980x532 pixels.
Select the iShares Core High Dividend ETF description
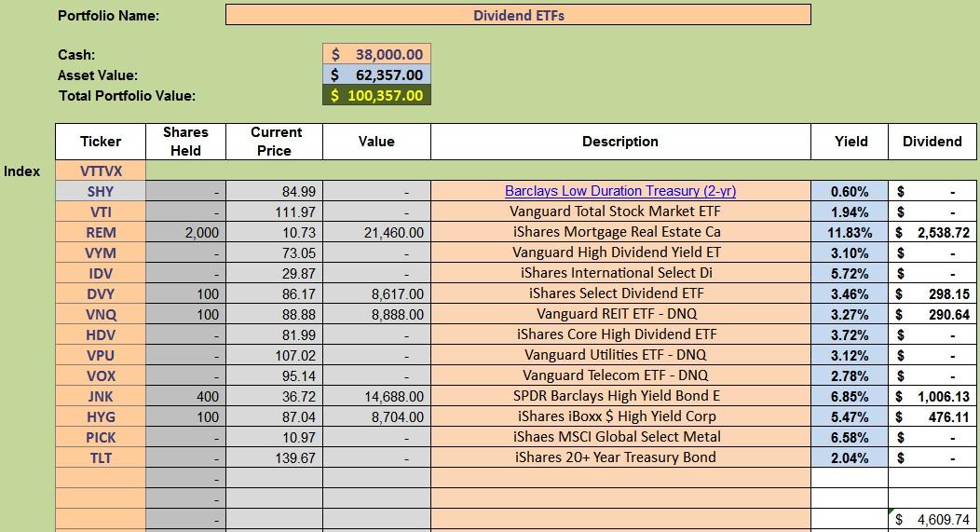pyautogui.click(x=620, y=335)
